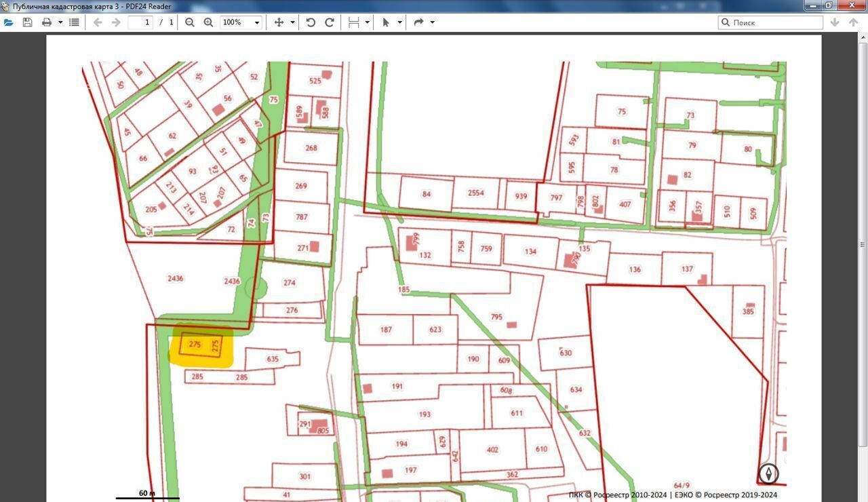Go to the previous page arrow
The height and width of the screenshot is (502, 868).
(98, 22)
